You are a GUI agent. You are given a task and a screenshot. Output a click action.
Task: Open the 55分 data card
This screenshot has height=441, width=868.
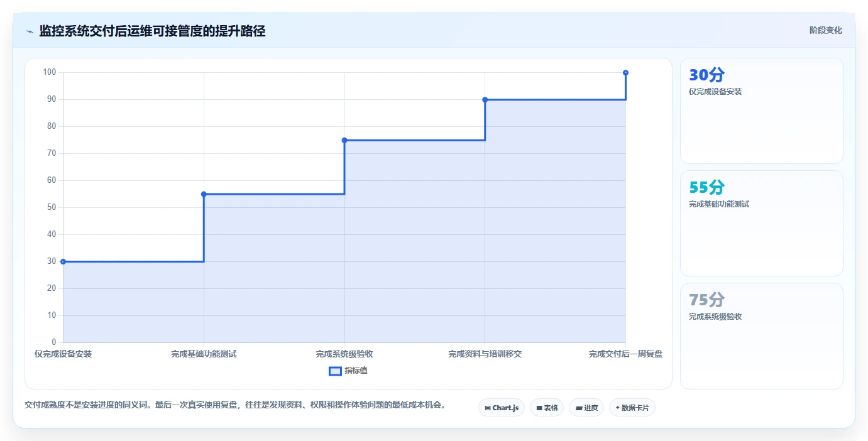tap(761, 223)
